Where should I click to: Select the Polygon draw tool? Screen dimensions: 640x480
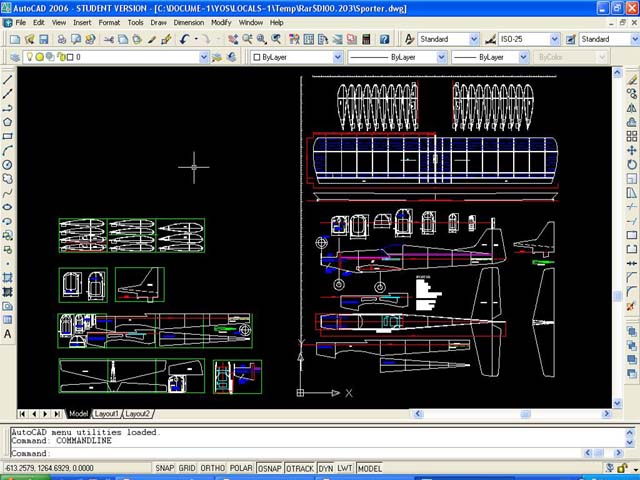click(x=7, y=121)
